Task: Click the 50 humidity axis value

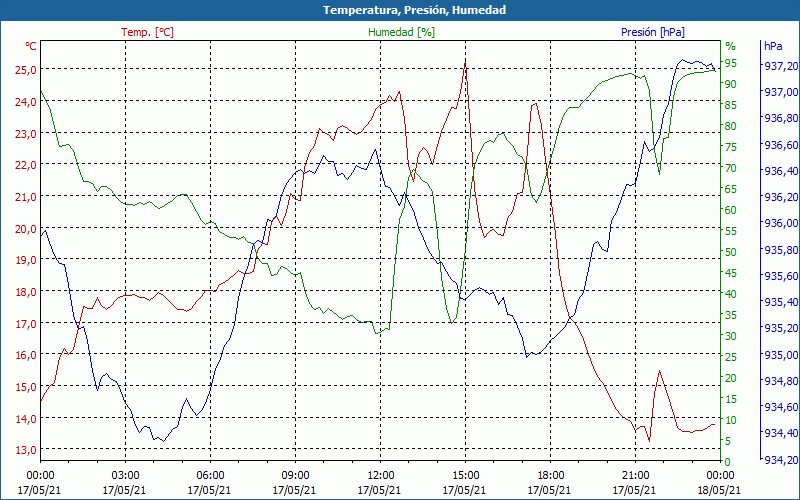Action: tap(731, 252)
